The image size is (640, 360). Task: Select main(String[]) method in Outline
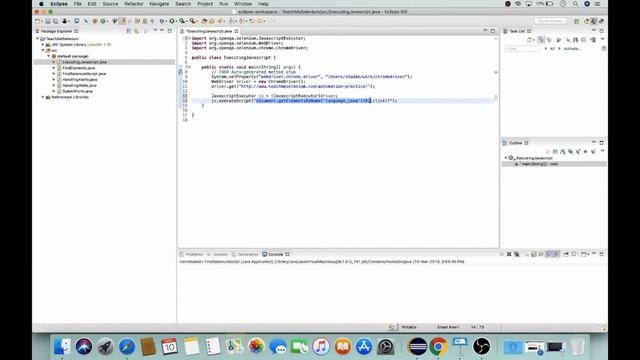(539, 164)
